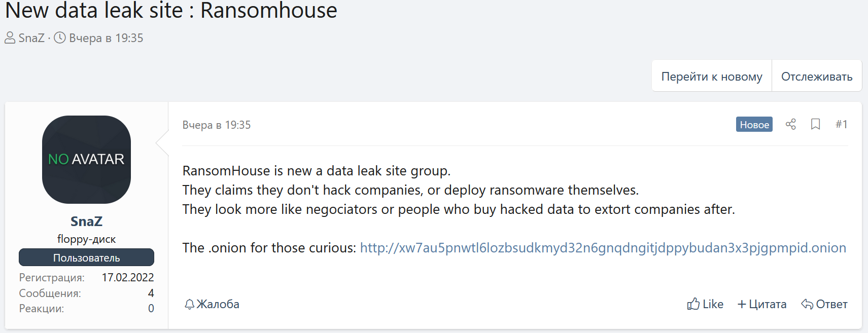Click the thread start date in header

pos(106,38)
